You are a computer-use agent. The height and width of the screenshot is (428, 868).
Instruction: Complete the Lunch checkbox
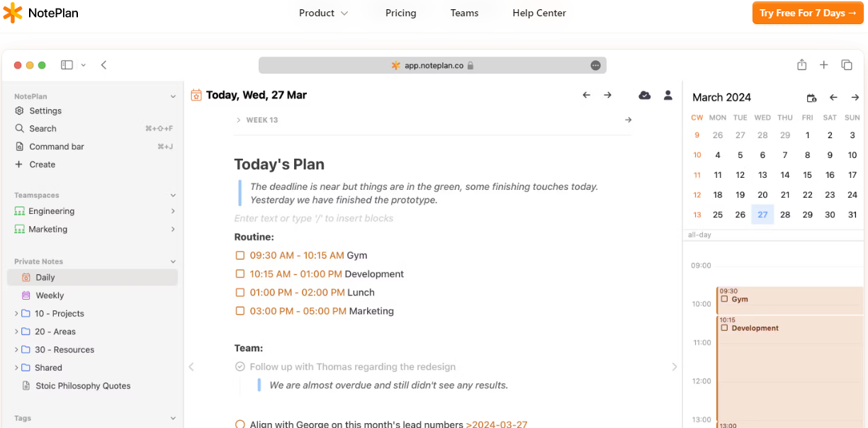point(240,292)
